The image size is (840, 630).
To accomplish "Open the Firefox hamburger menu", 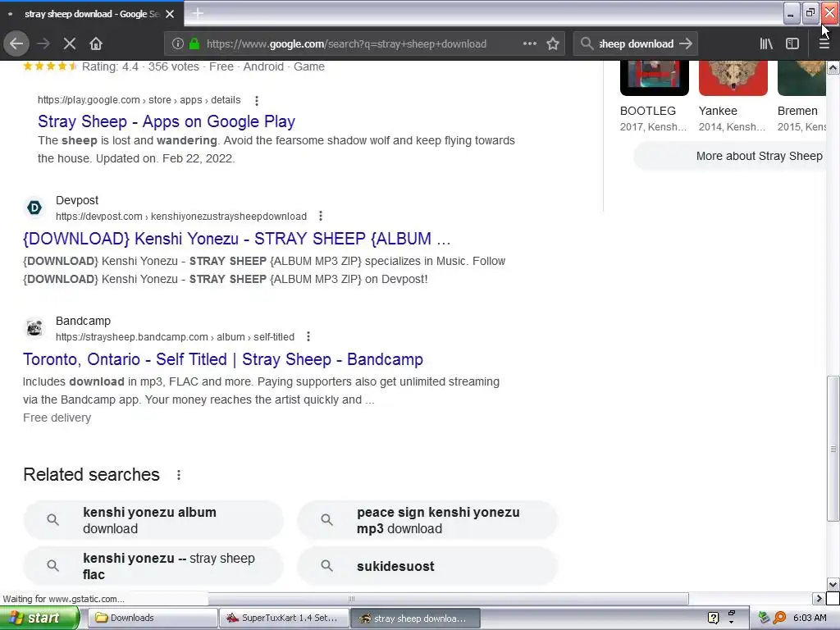I will 824,43.
